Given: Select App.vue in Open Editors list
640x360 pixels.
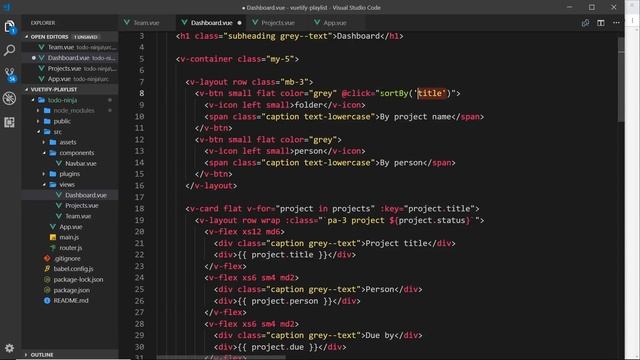Looking at the screenshot, I should (70, 79).
